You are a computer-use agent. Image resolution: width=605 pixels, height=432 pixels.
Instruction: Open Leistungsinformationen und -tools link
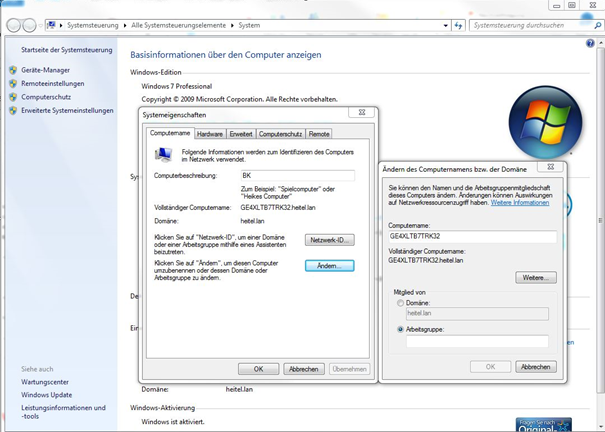(x=63, y=412)
